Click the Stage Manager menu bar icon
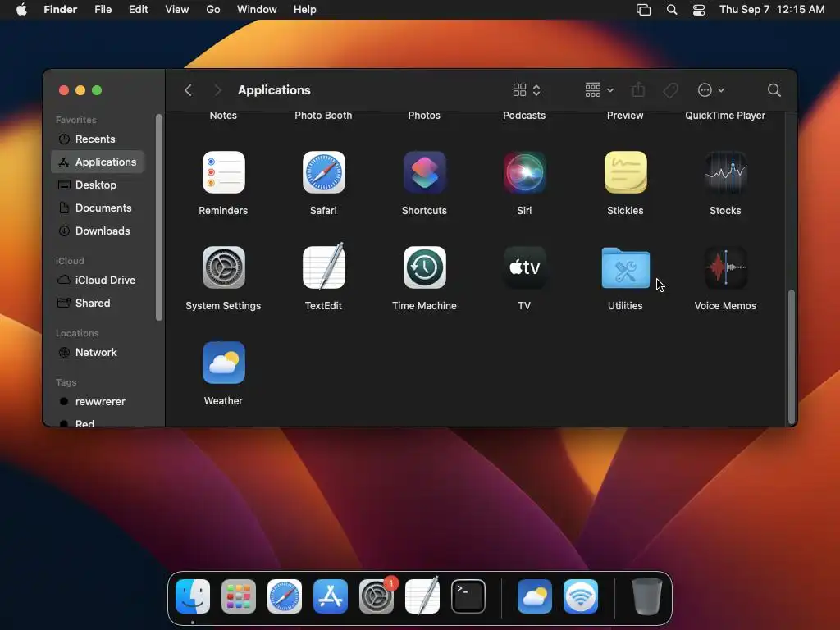Image resolution: width=840 pixels, height=630 pixels. (x=643, y=10)
